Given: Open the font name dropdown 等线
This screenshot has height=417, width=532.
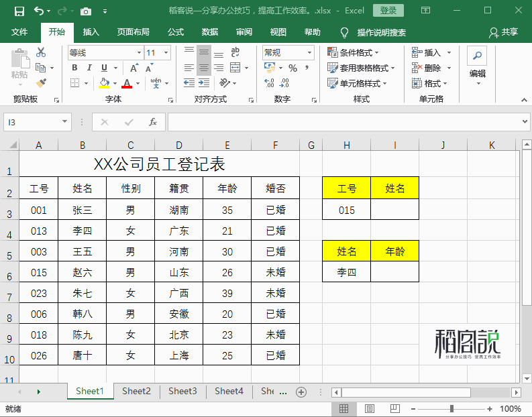Looking at the screenshot, I should point(139,52).
